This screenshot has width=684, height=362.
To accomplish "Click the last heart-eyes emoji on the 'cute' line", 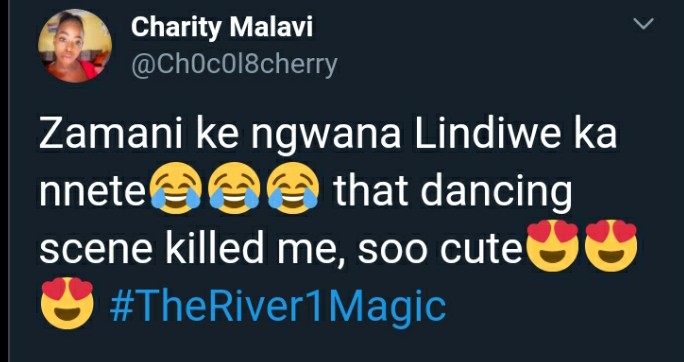I will [x=611, y=246].
